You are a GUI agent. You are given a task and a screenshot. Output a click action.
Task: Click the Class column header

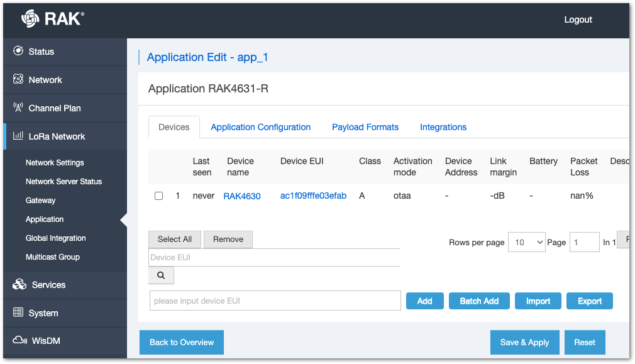pyautogui.click(x=370, y=161)
